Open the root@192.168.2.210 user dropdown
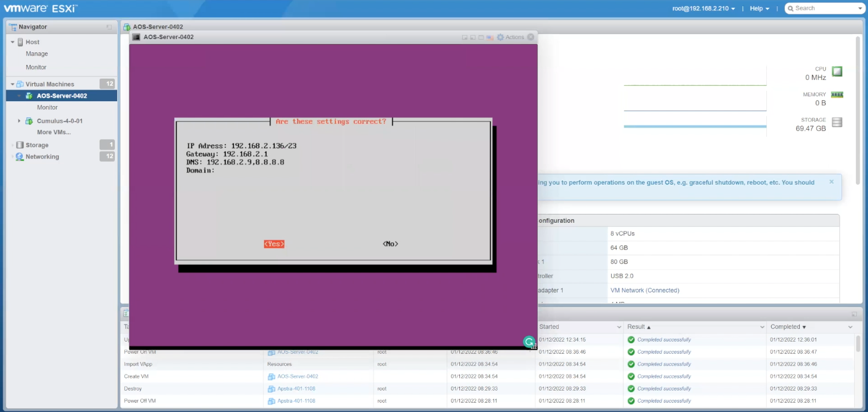The image size is (868, 412). [x=704, y=9]
